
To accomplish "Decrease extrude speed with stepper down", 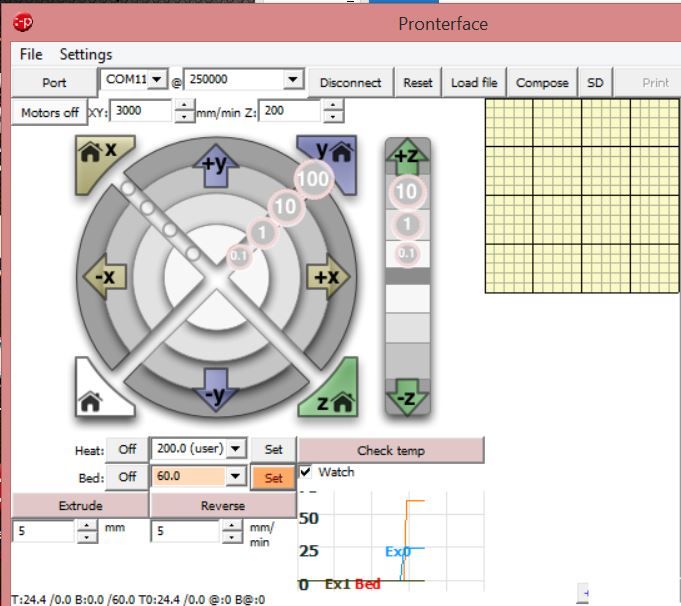I will pos(232,537).
